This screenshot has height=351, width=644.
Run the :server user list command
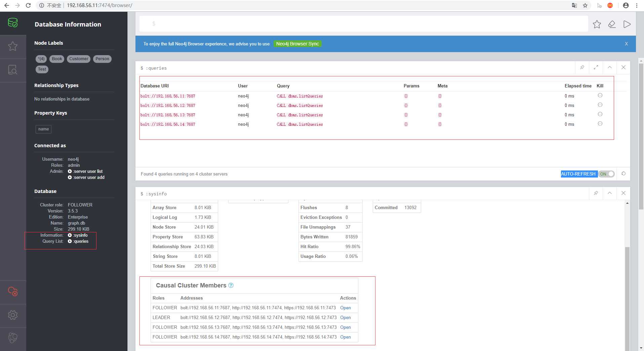coord(85,171)
